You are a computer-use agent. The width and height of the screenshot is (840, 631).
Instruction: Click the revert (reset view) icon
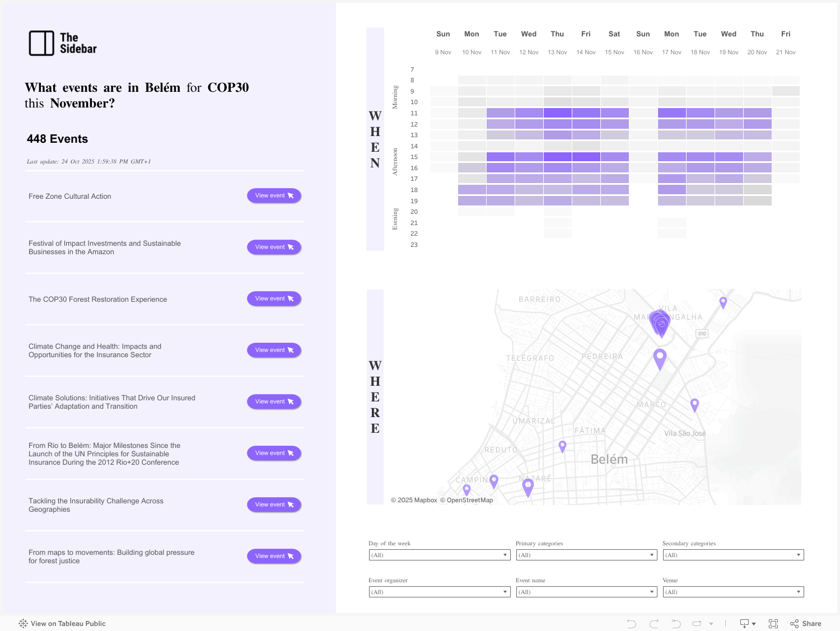pyautogui.click(x=676, y=624)
